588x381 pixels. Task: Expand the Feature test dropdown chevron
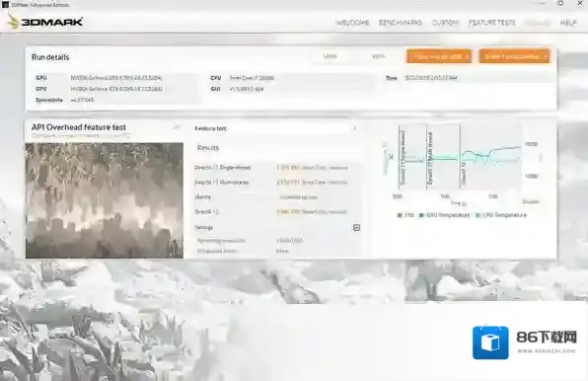pos(355,128)
